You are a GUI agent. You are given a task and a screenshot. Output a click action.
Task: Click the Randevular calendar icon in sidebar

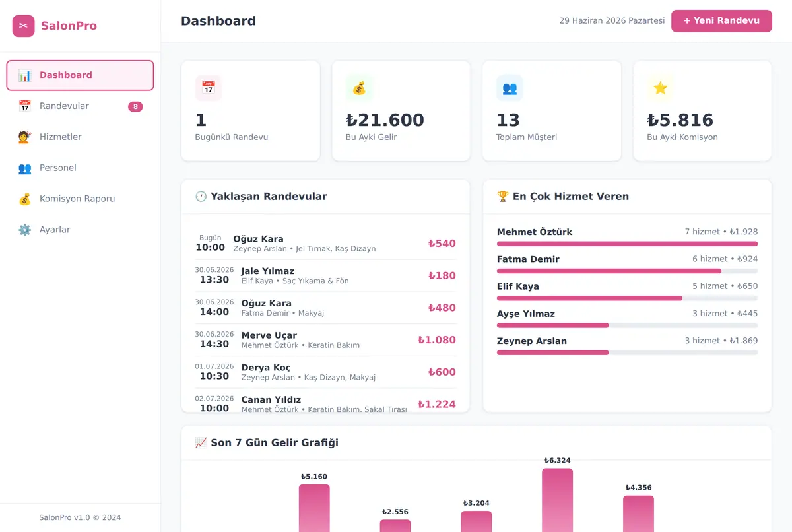pyautogui.click(x=24, y=106)
